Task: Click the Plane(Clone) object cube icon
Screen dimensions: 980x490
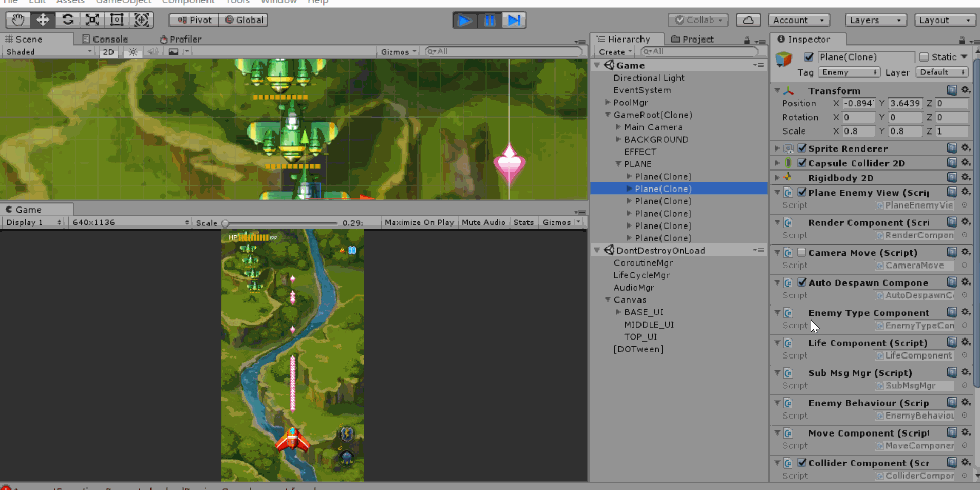Action: pyautogui.click(x=784, y=59)
